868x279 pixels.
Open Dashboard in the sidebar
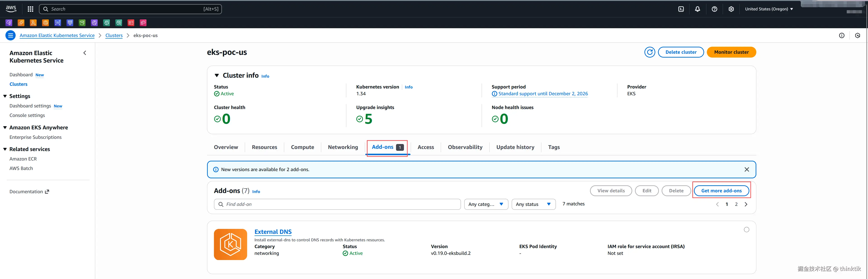(x=21, y=75)
